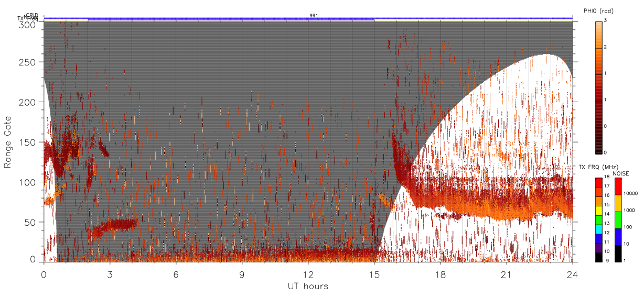Click the 24 tick on UT hours axis
The width and height of the screenshot is (644, 297).
point(573,274)
